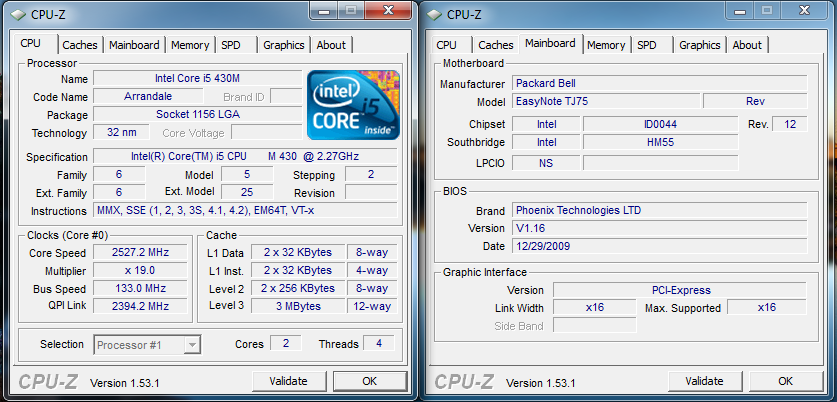Open Memory tab in right window
The image size is (837, 402).
pos(606,45)
